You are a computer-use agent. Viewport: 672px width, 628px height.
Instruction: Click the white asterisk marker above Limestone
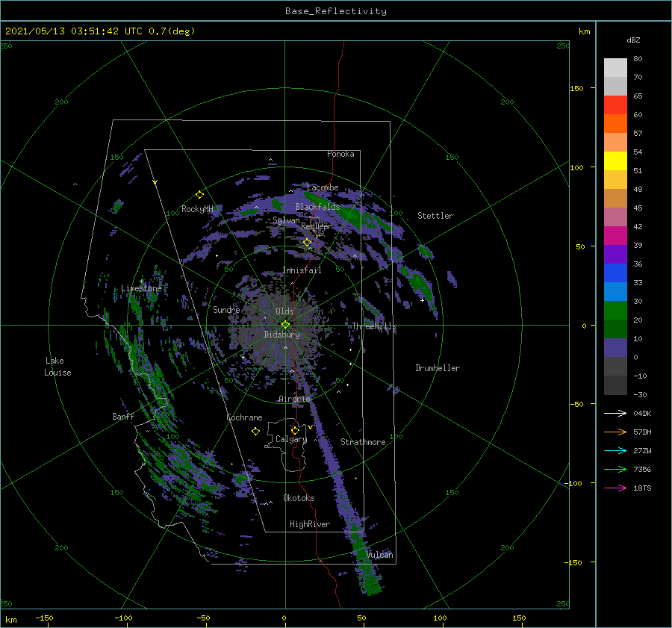click(x=141, y=282)
